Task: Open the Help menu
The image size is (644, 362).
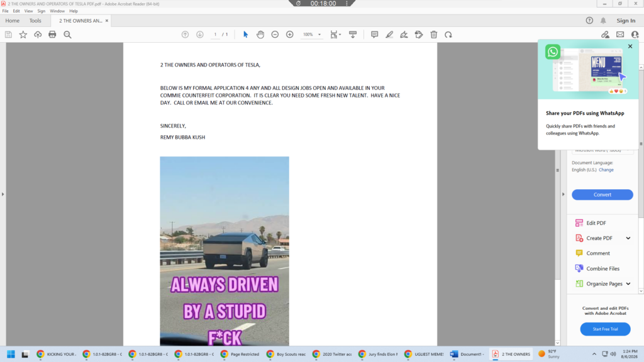Action: 74,11
